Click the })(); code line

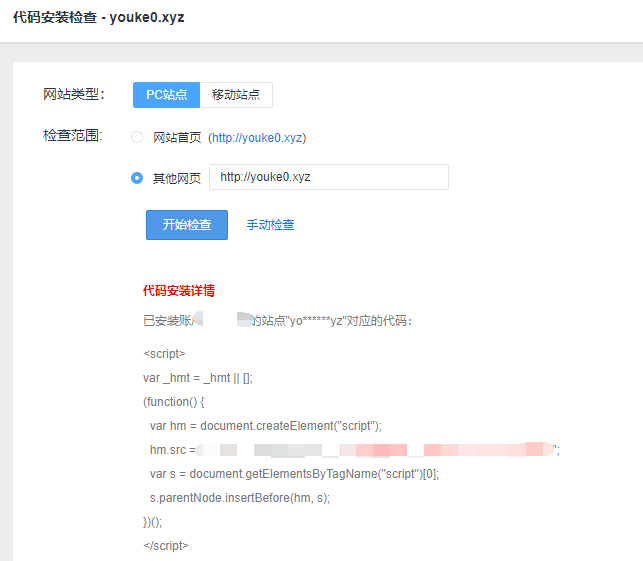click(x=153, y=522)
